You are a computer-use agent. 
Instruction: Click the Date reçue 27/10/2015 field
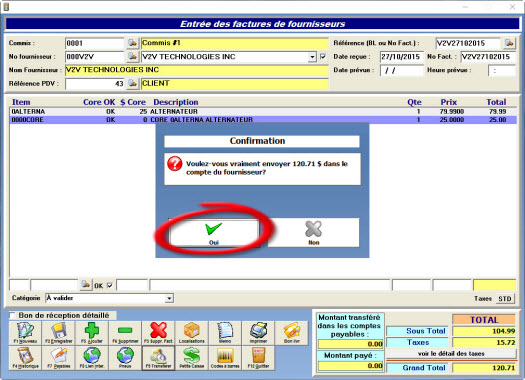click(x=402, y=57)
